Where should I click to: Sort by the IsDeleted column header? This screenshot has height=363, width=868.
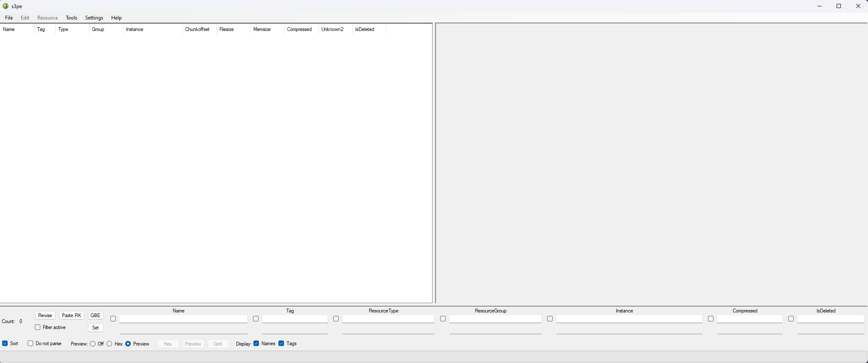tap(369, 29)
